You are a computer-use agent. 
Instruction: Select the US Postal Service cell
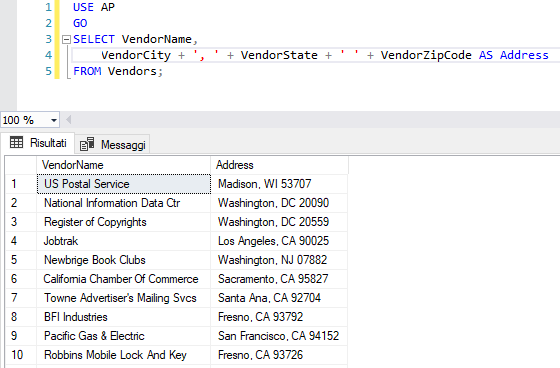point(124,184)
